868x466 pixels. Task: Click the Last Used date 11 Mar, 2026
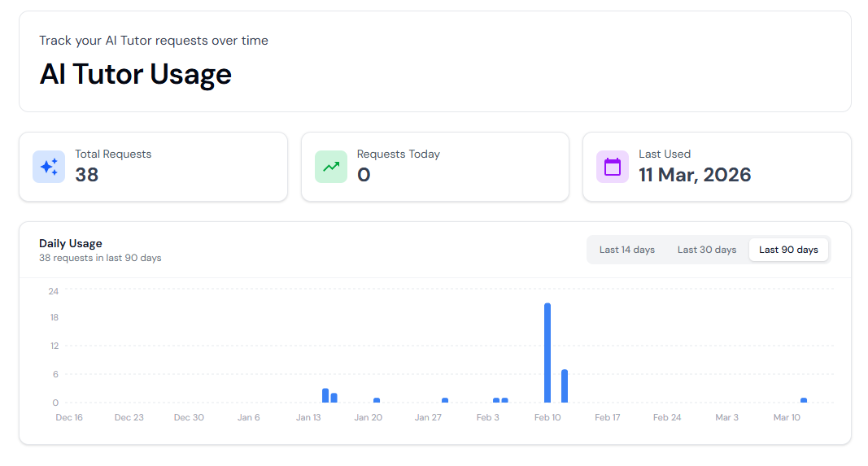pyautogui.click(x=695, y=175)
